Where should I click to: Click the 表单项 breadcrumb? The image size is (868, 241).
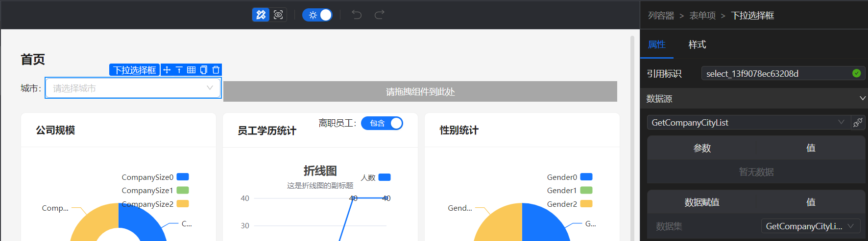702,16
